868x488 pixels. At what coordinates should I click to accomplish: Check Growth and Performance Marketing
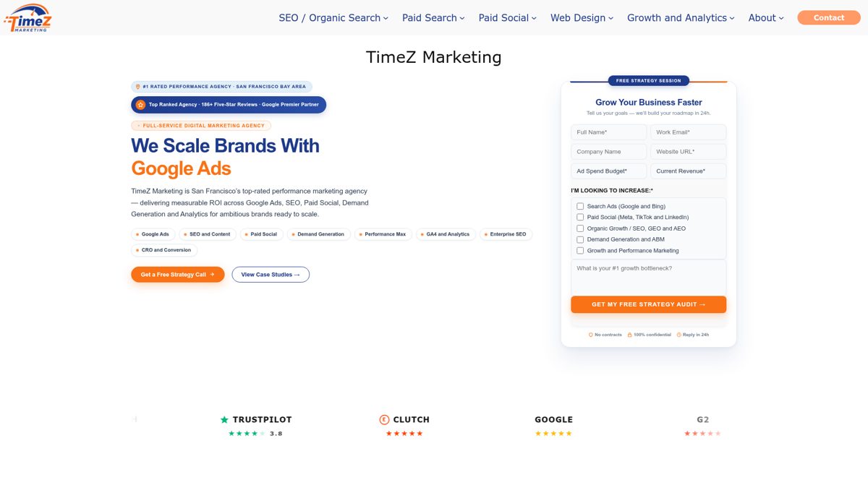click(x=580, y=251)
